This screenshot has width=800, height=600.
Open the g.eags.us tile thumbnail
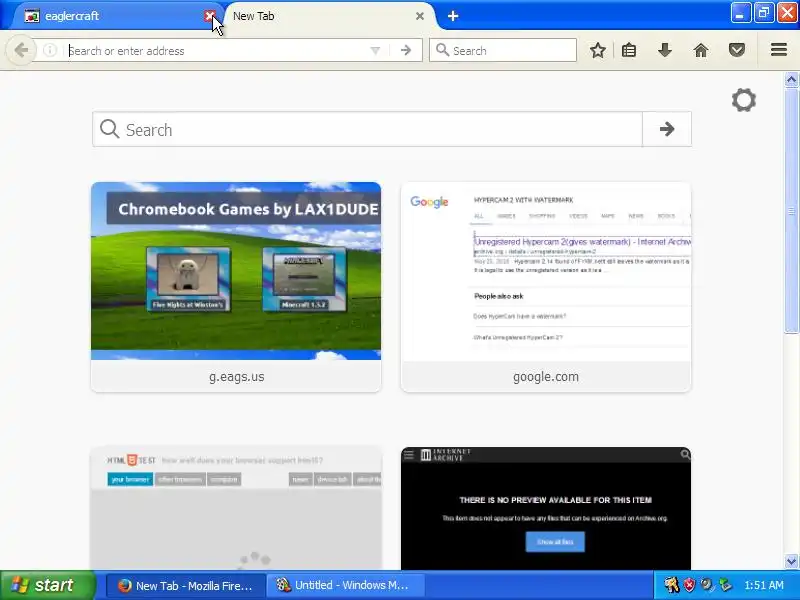[x=236, y=271]
